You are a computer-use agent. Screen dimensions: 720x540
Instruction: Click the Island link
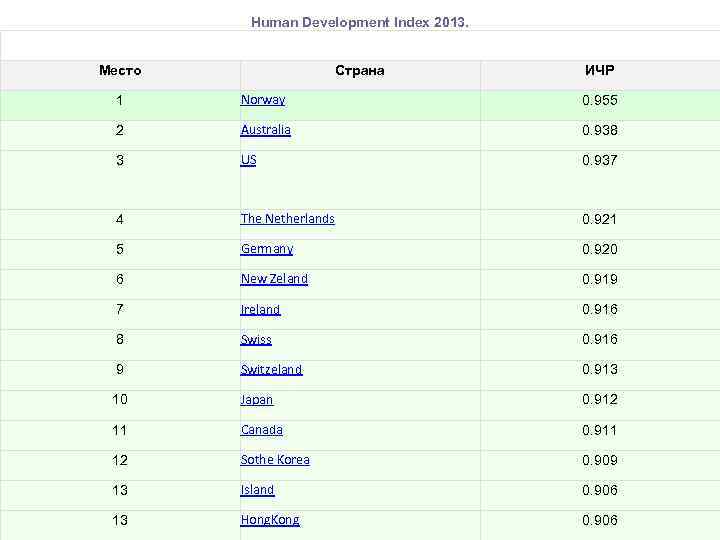pyautogui.click(x=258, y=490)
